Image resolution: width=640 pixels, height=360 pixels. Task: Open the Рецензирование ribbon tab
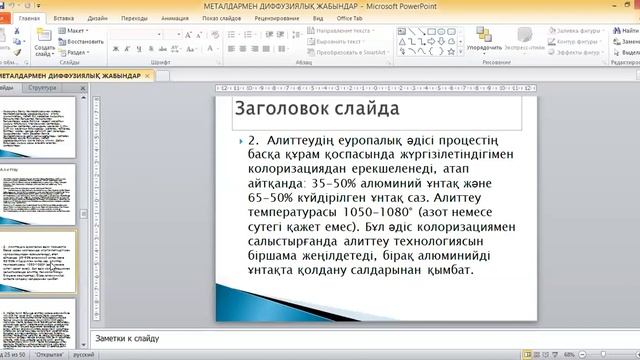coord(277,18)
